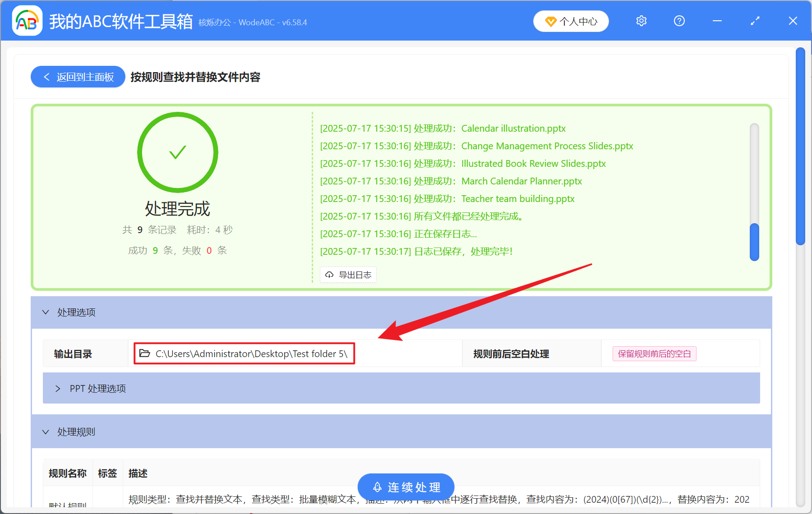
Task: Open help using the question mark icon
Action: pos(679,21)
